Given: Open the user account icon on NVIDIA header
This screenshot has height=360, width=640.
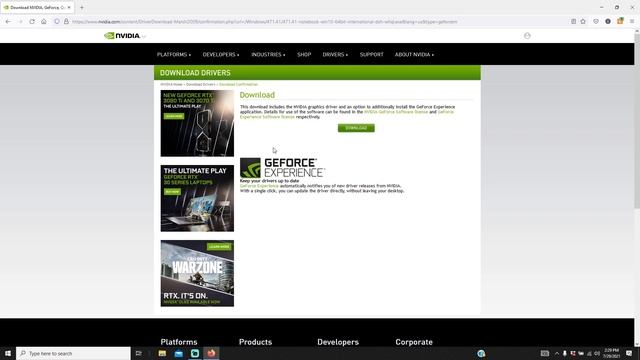Looking at the screenshot, I should (x=527, y=36).
